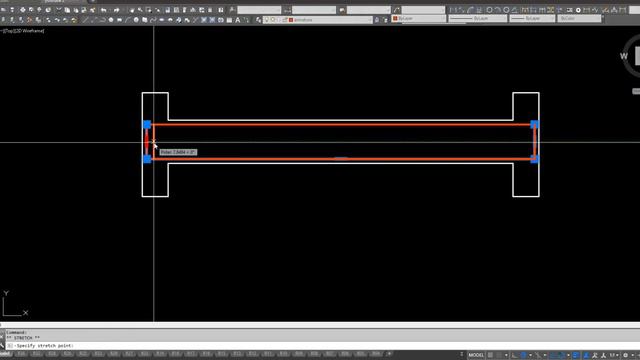Click the top-left blue grip of orange rectangle

[147, 124]
